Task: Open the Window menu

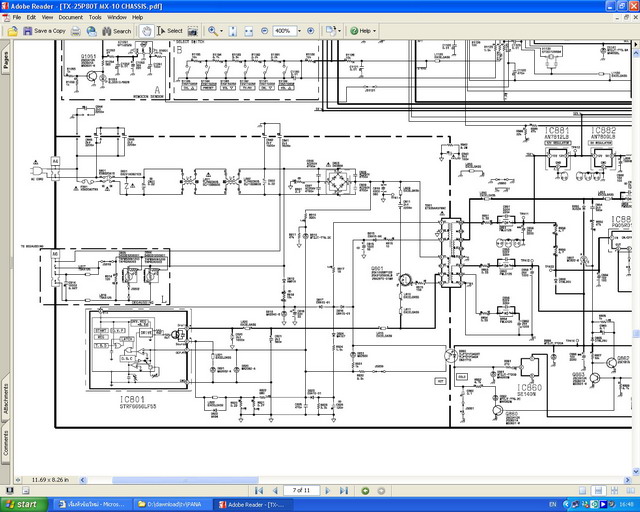Action: (x=117, y=18)
